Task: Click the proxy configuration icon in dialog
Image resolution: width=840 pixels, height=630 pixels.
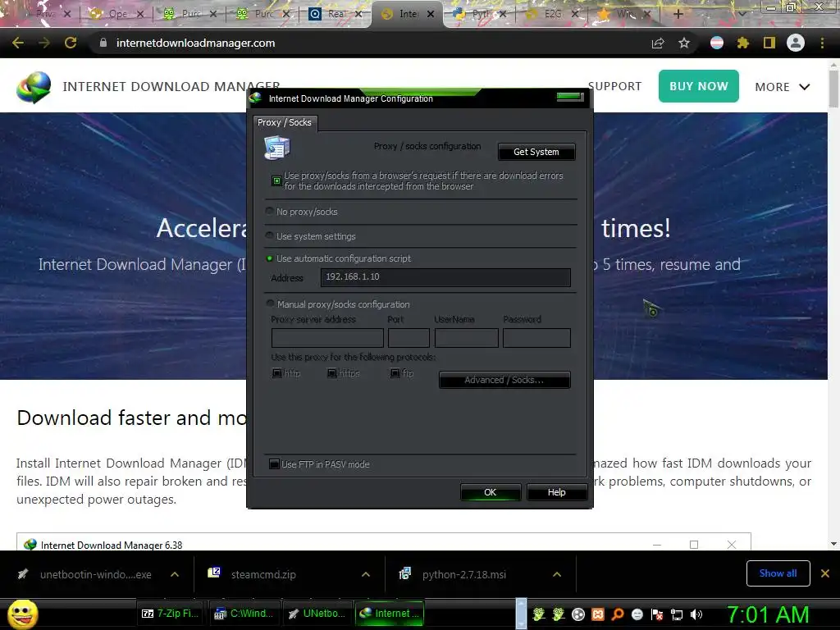Action: pos(277,148)
